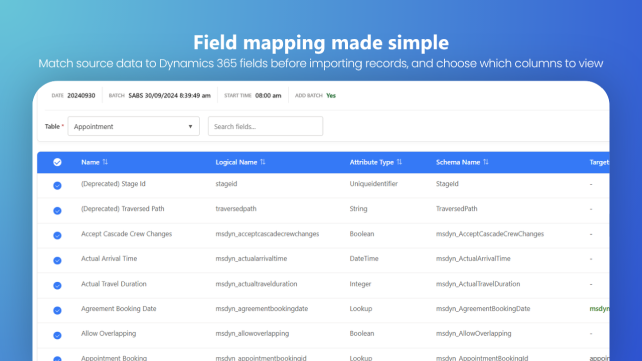Uncheck the Agreement Booking Date row

click(57, 310)
